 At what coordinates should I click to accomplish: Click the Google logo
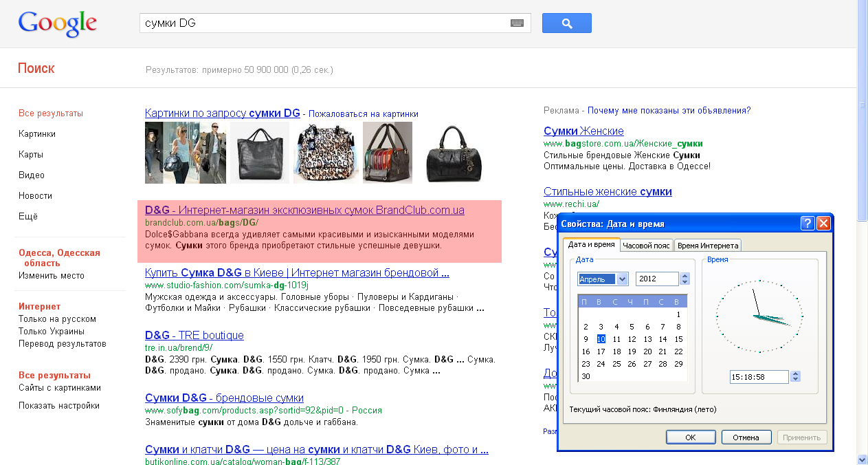57,23
